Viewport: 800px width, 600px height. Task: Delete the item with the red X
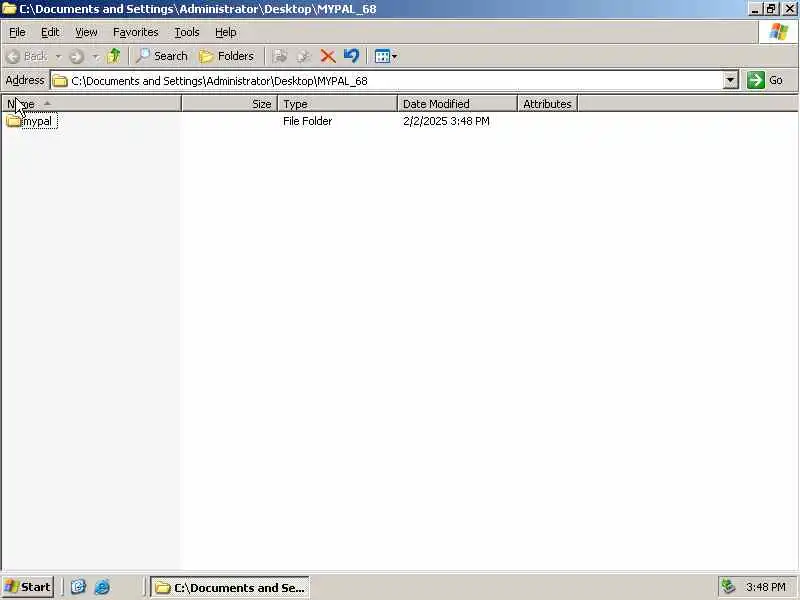pyautogui.click(x=328, y=56)
